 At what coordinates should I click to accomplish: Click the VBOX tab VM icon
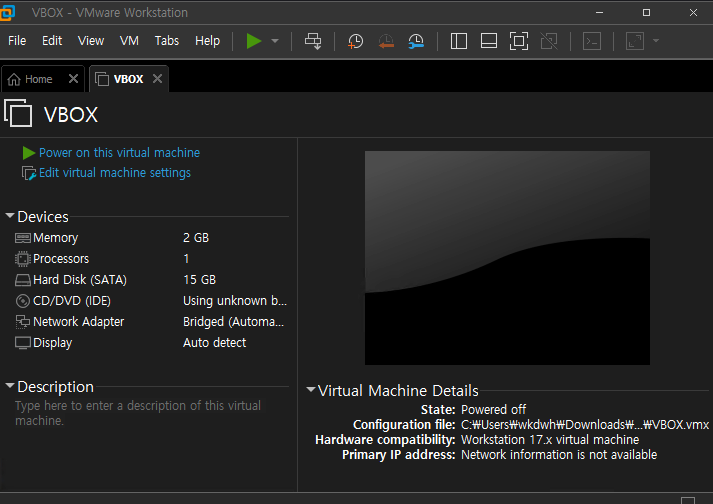(102, 79)
